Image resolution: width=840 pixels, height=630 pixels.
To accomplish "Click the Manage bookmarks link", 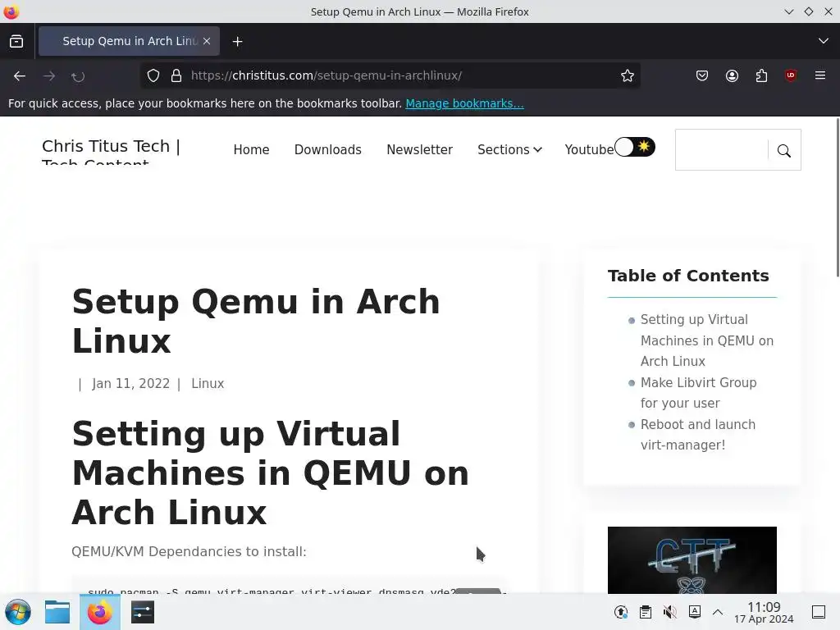I will (x=464, y=103).
